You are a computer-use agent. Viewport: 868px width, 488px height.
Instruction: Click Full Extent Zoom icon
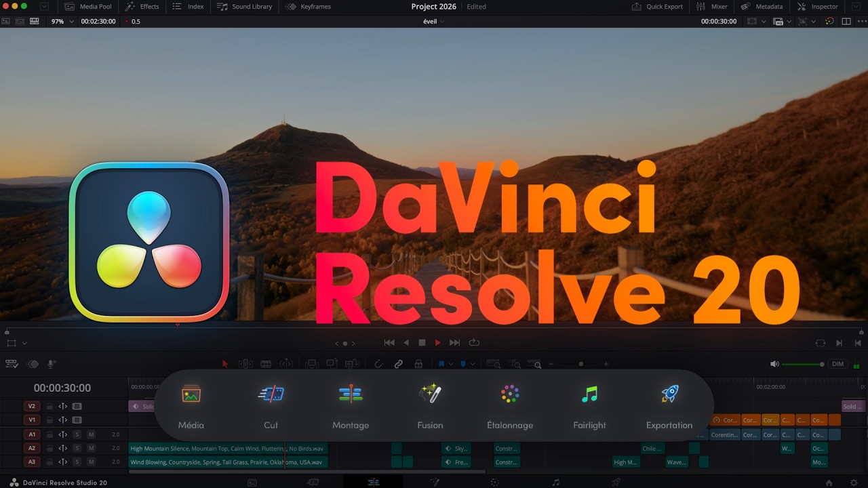[x=493, y=364]
